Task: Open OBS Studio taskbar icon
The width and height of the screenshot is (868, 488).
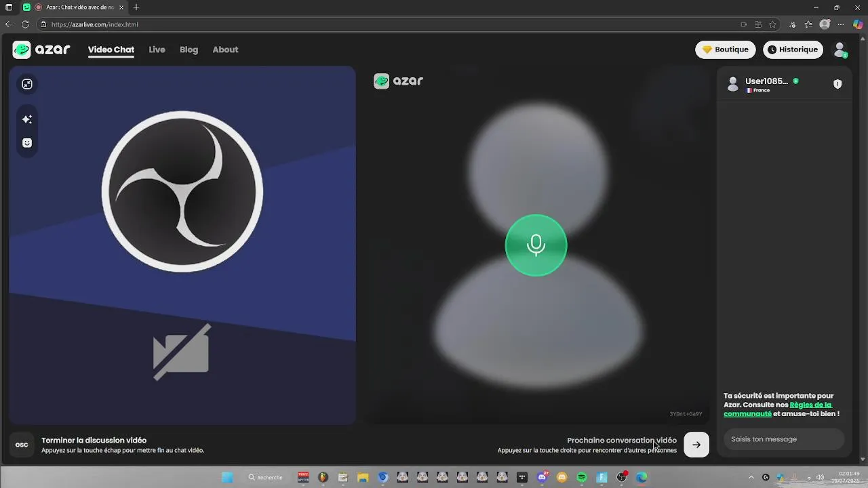Action: (621, 477)
